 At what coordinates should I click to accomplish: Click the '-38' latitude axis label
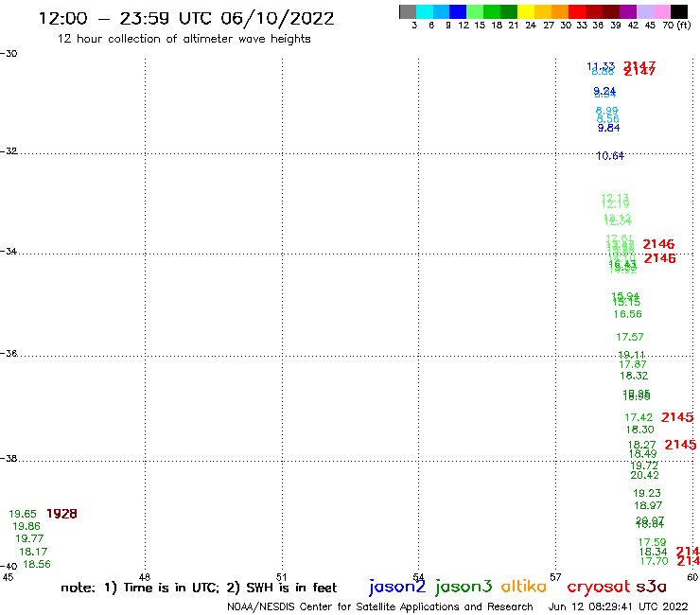pos(9,459)
